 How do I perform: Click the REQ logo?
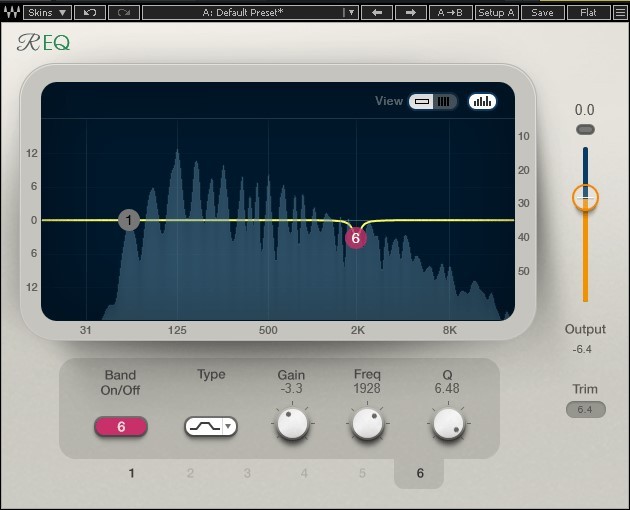(43, 43)
